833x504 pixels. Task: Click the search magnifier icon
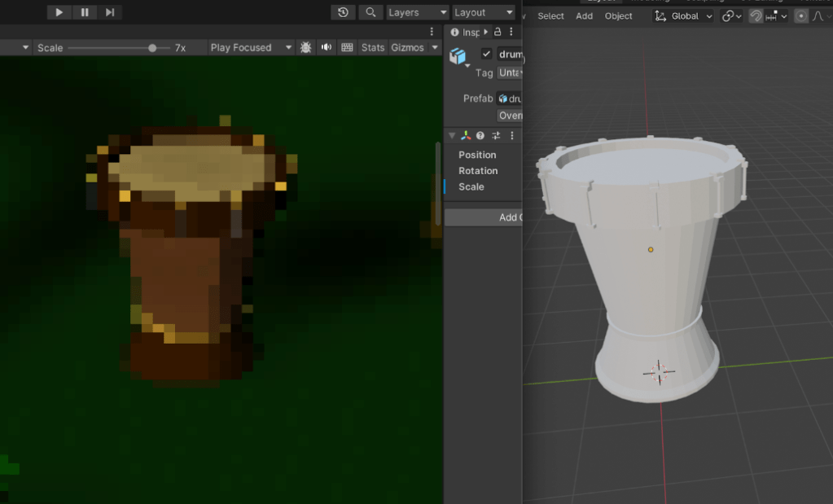coord(370,12)
